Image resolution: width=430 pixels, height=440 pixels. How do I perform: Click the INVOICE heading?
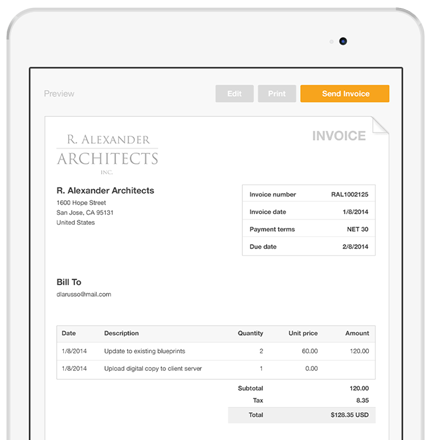tap(339, 136)
